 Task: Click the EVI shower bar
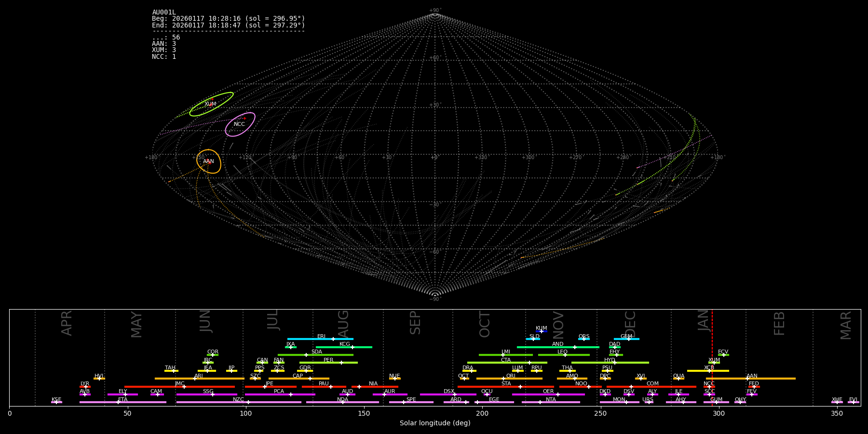pos(854,402)
